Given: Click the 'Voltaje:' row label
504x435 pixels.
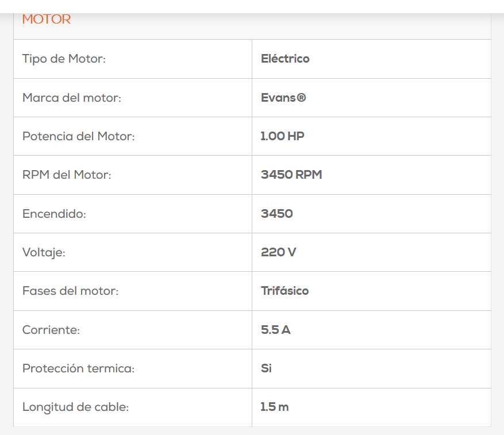Looking at the screenshot, I should (44, 252).
